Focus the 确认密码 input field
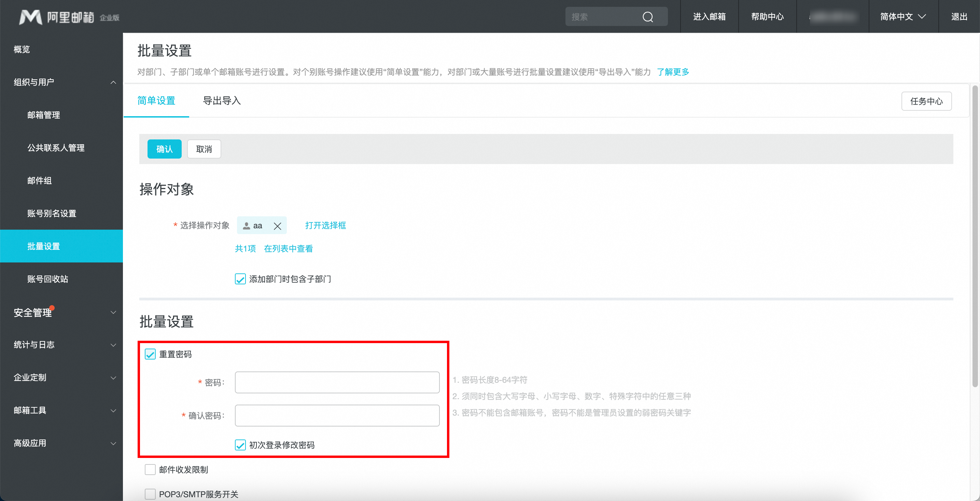Screen dimensions: 980x501 pyautogui.click(x=337, y=415)
